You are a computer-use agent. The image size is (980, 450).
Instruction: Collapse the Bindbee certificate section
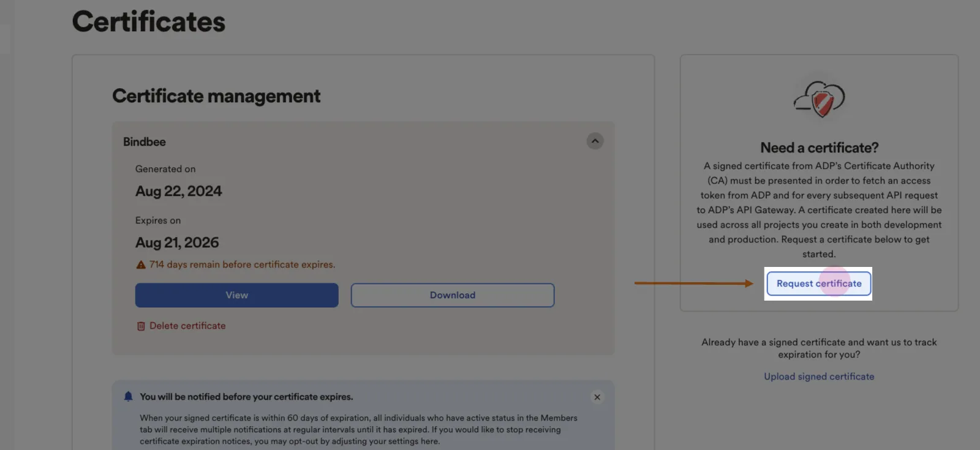pyautogui.click(x=595, y=141)
